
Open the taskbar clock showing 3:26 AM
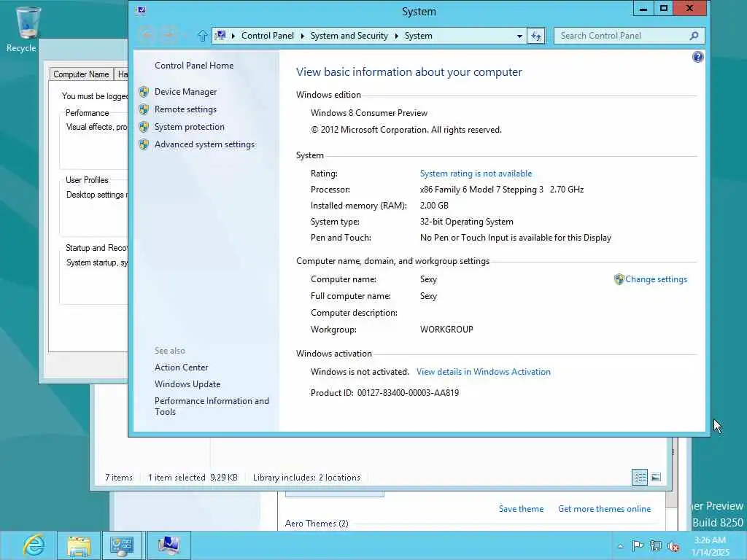(x=710, y=546)
